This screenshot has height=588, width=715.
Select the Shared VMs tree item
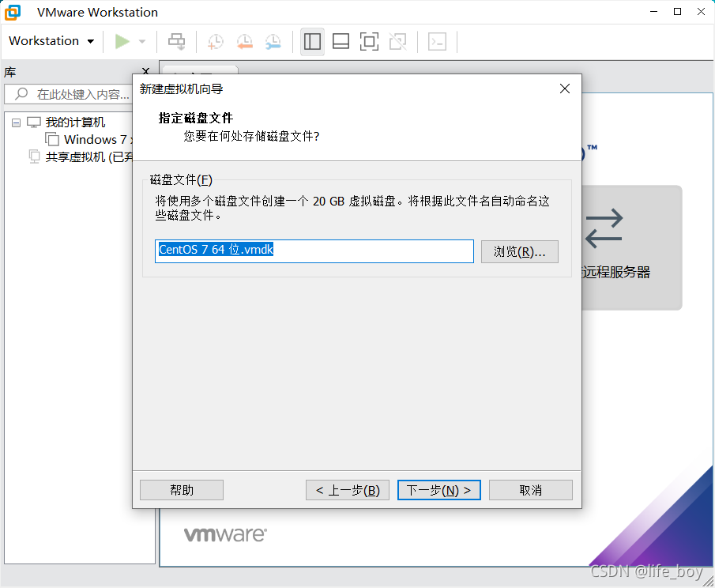tap(89, 157)
